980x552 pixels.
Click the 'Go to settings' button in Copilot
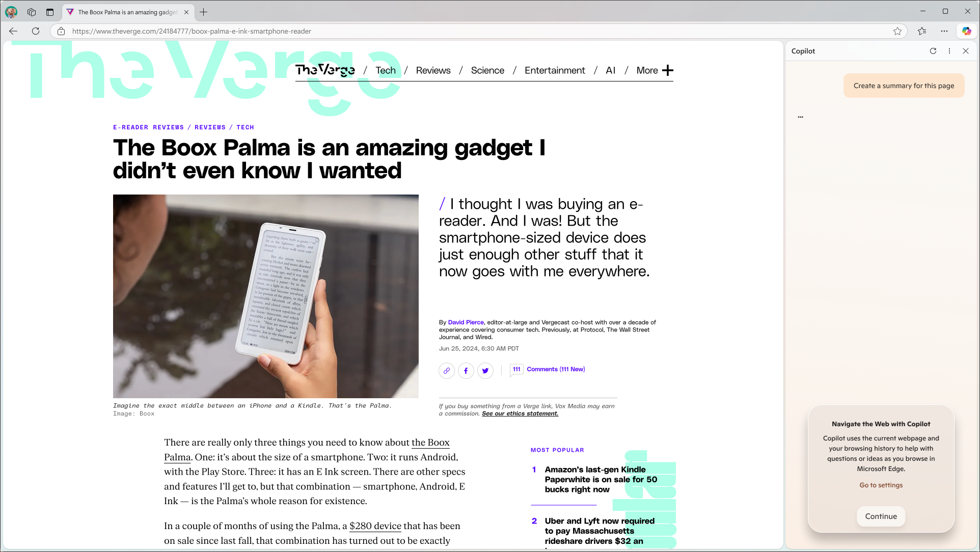pyautogui.click(x=880, y=485)
